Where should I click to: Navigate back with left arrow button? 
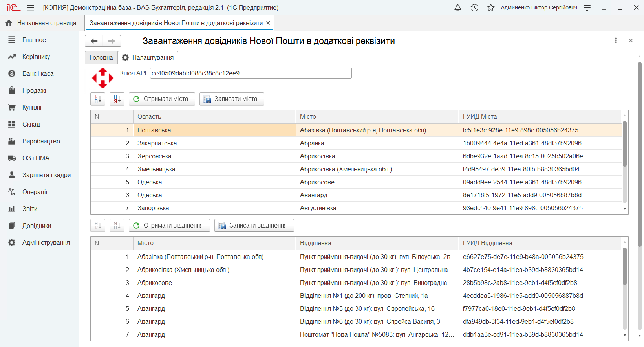click(x=94, y=41)
